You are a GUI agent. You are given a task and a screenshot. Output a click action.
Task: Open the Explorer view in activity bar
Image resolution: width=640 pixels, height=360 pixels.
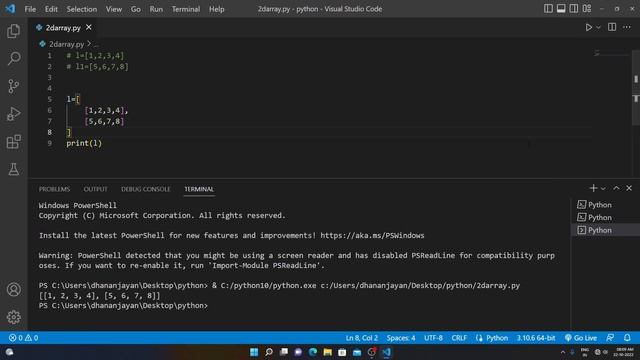pos(13,31)
